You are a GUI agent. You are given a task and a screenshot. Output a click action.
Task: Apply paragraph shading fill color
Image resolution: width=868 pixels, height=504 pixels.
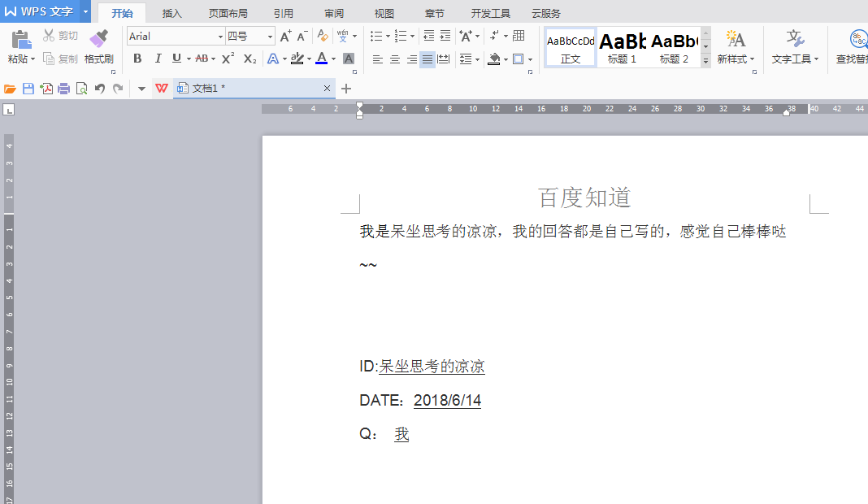click(x=494, y=59)
